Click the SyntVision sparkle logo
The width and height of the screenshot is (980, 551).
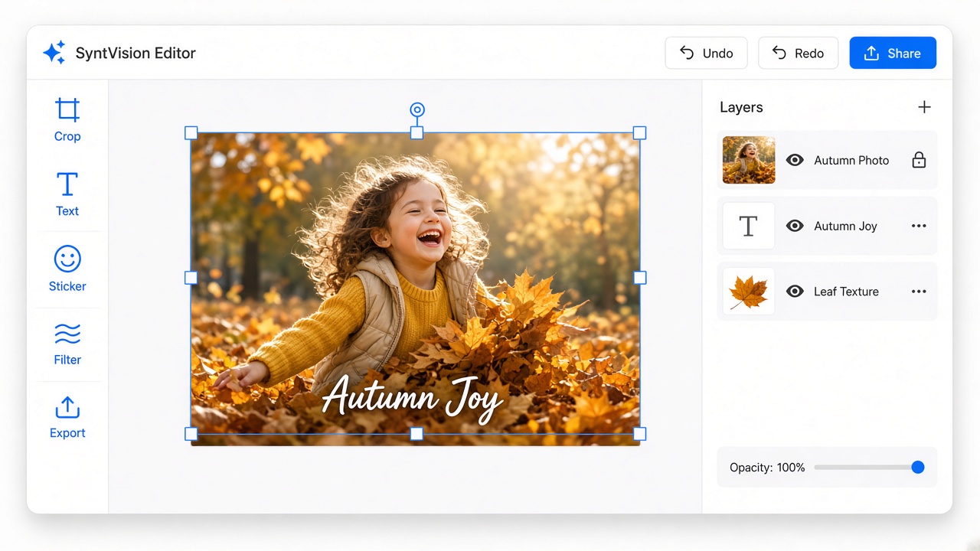54,53
